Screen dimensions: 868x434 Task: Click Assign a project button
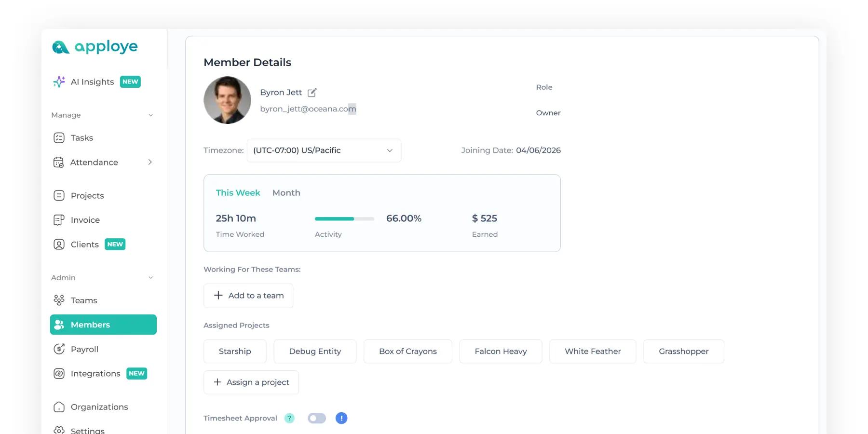point(251,382)
